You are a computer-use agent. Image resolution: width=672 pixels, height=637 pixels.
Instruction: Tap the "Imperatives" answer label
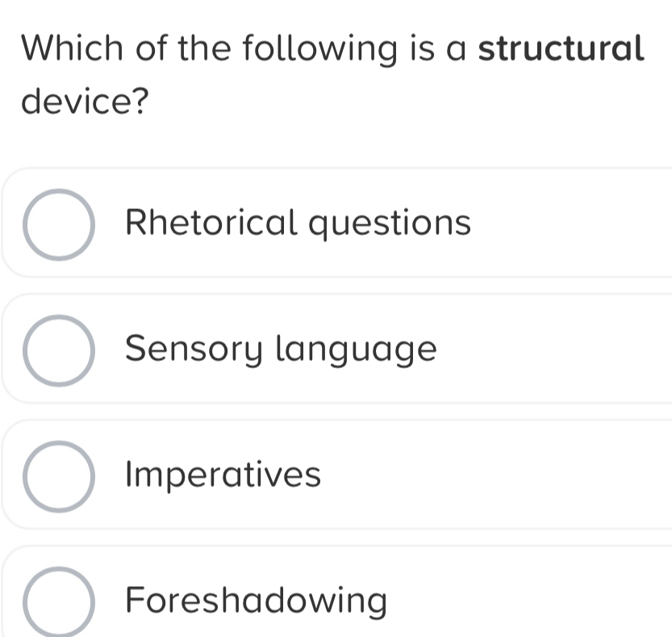(224, 475)
